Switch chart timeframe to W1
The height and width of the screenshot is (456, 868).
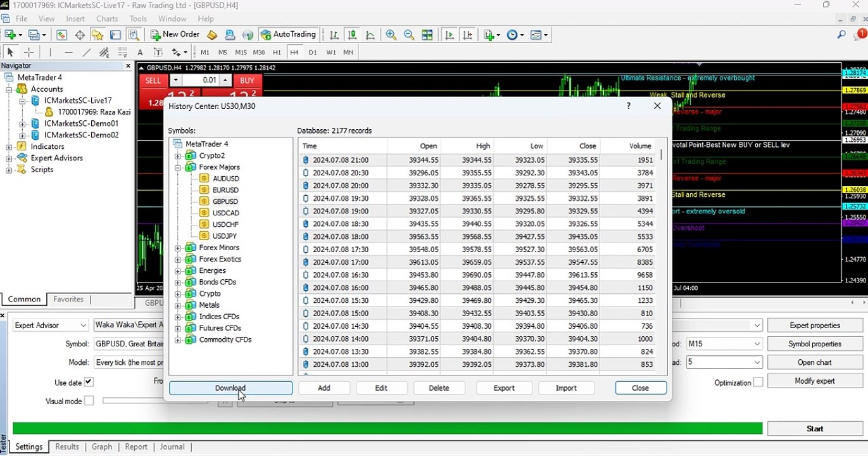click(331, 53)
